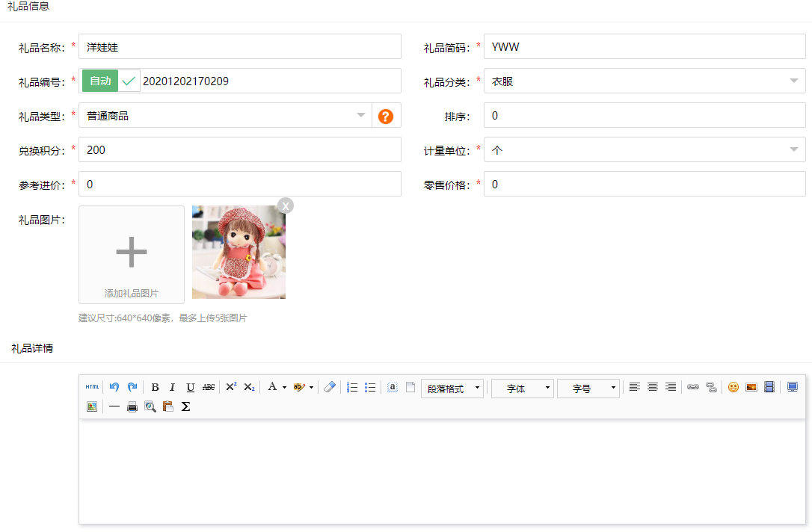This screenshot has width=812, height=532.
Task: Switch editor to HTML source mode
Action: pos(92,387)
